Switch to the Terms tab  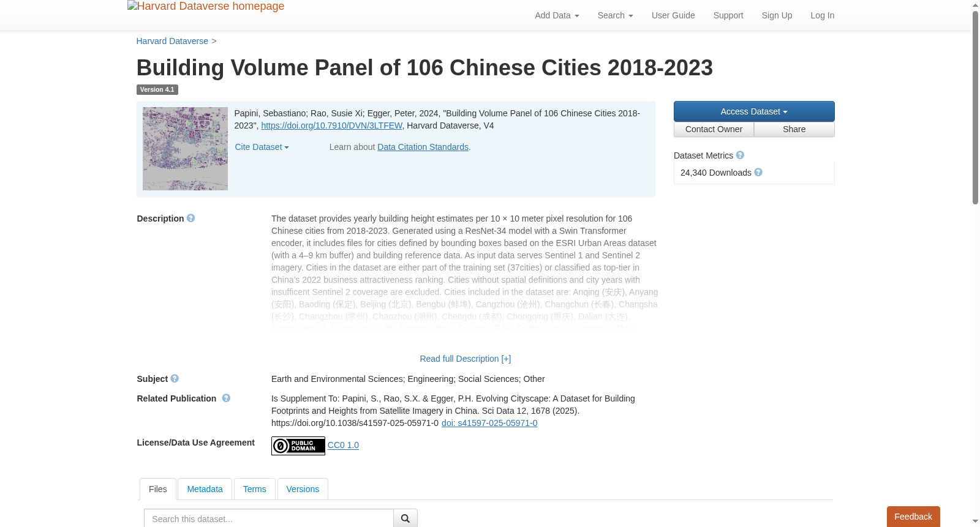[254, 489]
